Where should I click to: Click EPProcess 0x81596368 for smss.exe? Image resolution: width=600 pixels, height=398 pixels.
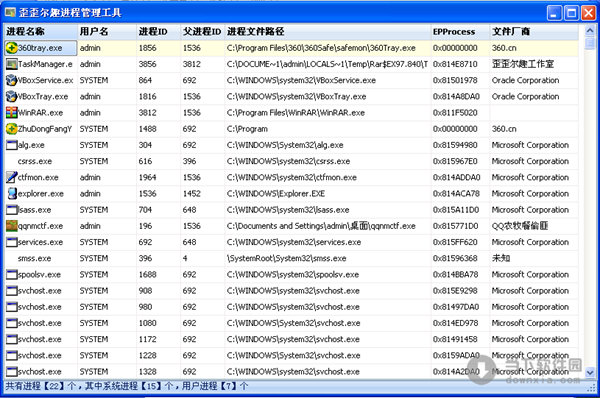click(455, 258)
